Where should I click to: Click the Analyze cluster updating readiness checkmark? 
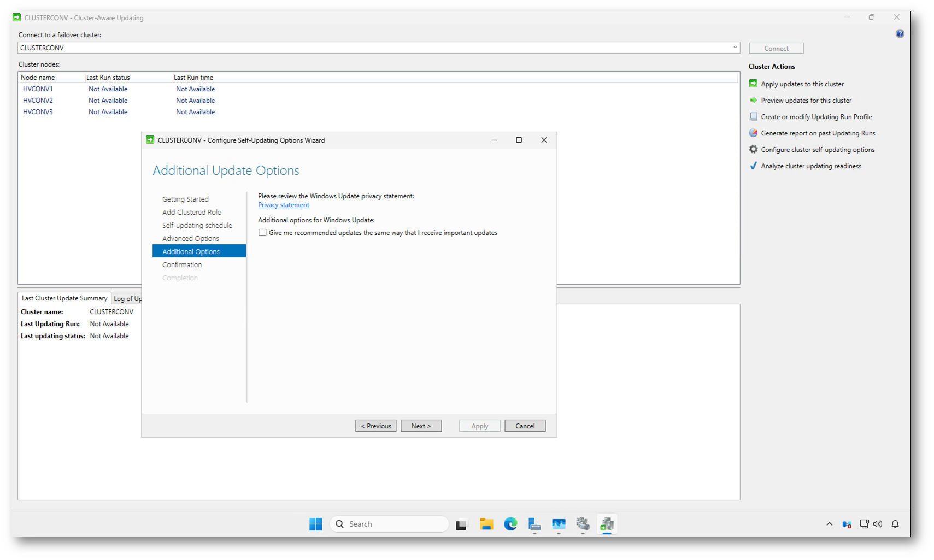[x=753, y=166]
